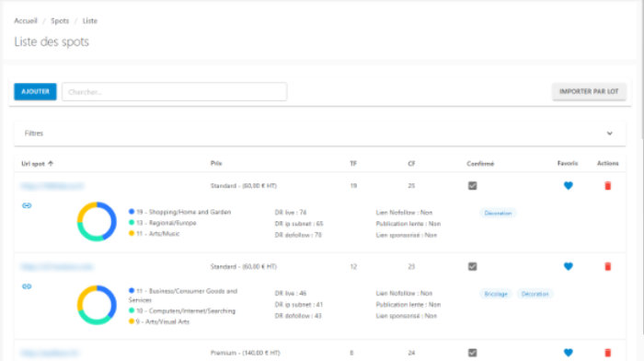This screenshot has height=361, width=644.
Task: Open the first blurred spot URL
Action: coord(52,186)
